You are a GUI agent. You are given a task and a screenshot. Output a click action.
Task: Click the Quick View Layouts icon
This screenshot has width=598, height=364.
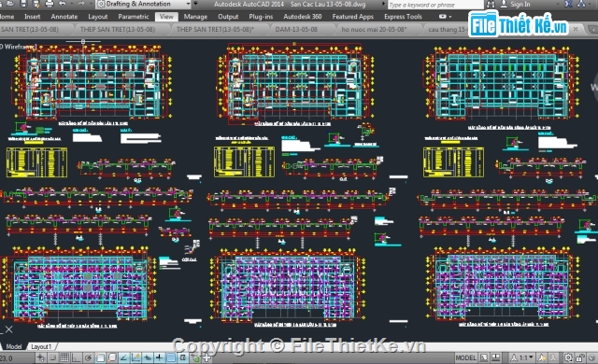[x=484, y=357]
